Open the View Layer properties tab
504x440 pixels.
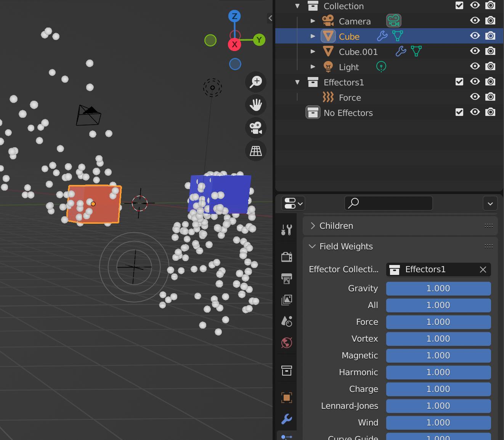pos(287,300)
